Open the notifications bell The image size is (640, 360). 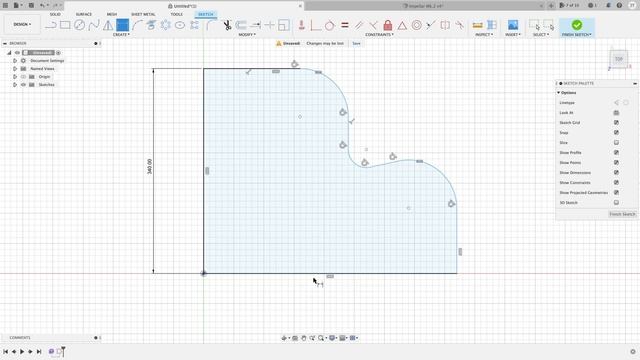pos(608,6)
